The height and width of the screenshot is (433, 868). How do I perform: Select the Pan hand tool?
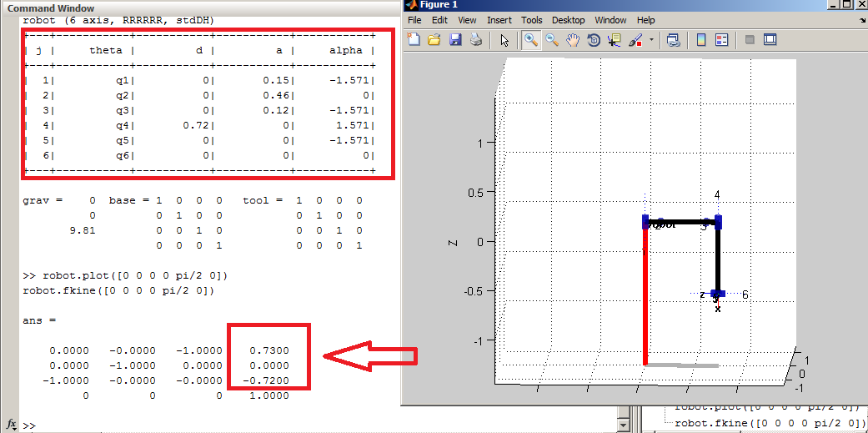[573, 39]
